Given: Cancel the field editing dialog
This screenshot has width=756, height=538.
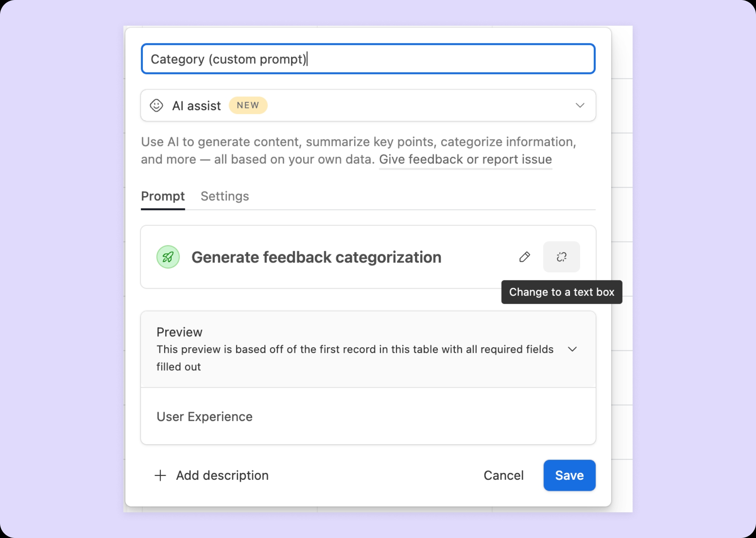Looking at the screenshot, I should point(503,475).
